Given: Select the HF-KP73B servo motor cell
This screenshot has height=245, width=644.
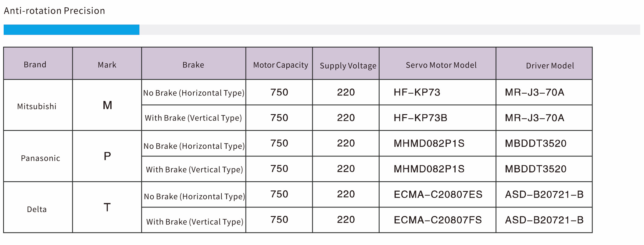Looking at the screenshot, I should click(x=420, y=118).
